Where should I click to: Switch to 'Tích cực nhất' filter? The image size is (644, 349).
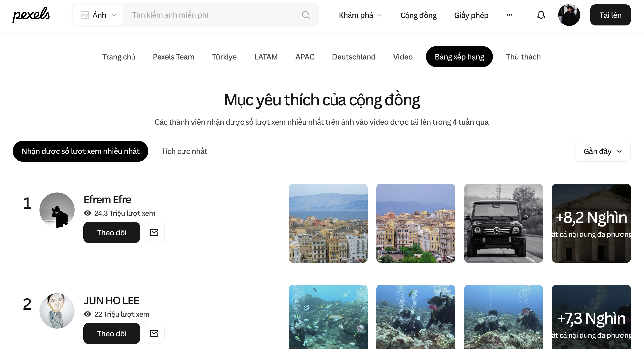pos(184,151)
